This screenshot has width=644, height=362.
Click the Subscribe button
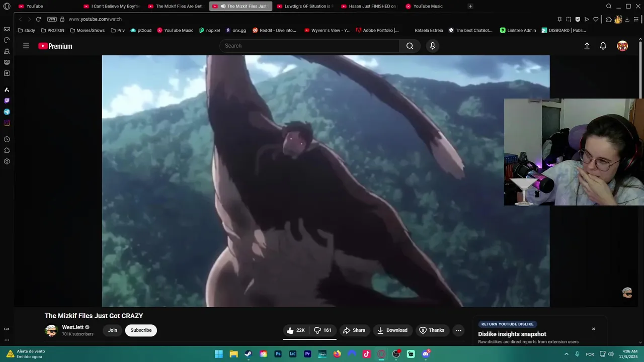(141, 330)
